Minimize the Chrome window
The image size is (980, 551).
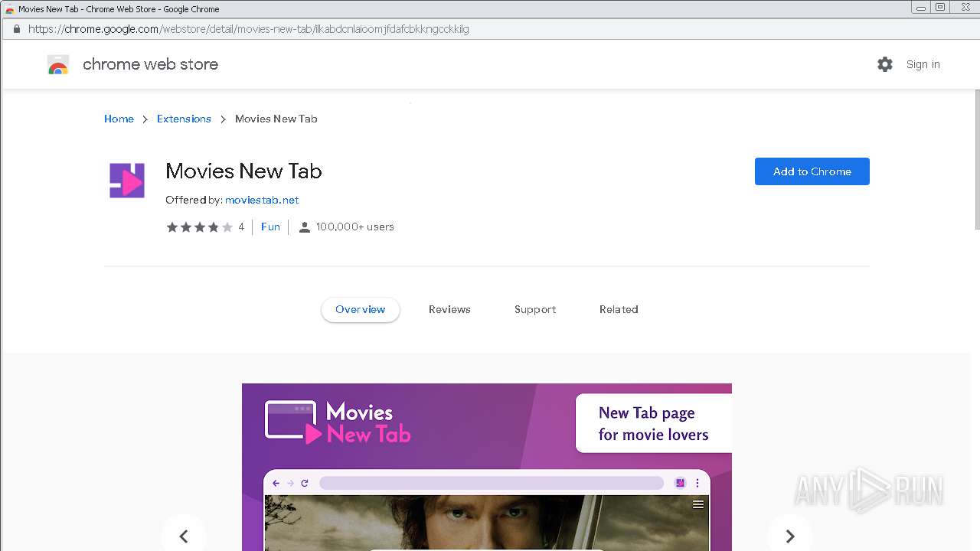920,7
